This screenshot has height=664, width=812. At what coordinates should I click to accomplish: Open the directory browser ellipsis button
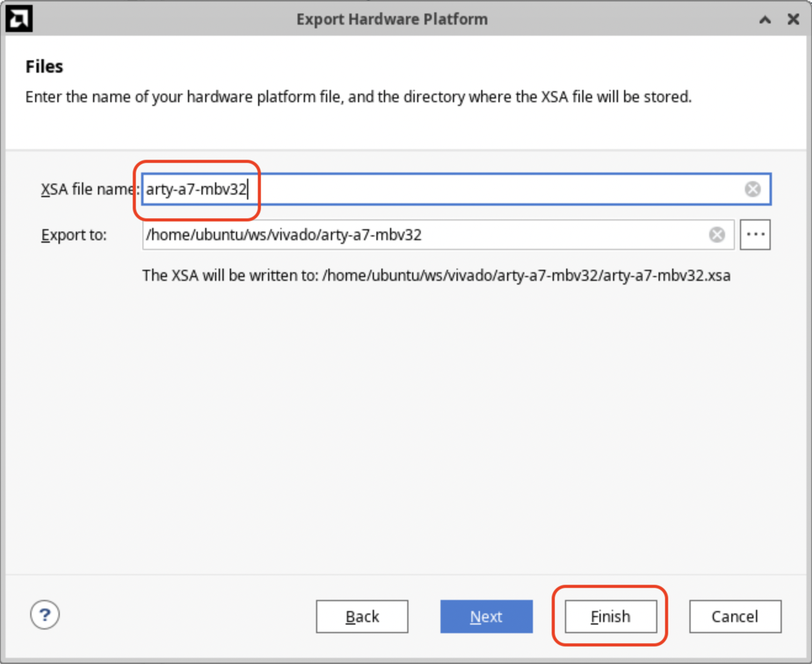(x=755, y=235)
